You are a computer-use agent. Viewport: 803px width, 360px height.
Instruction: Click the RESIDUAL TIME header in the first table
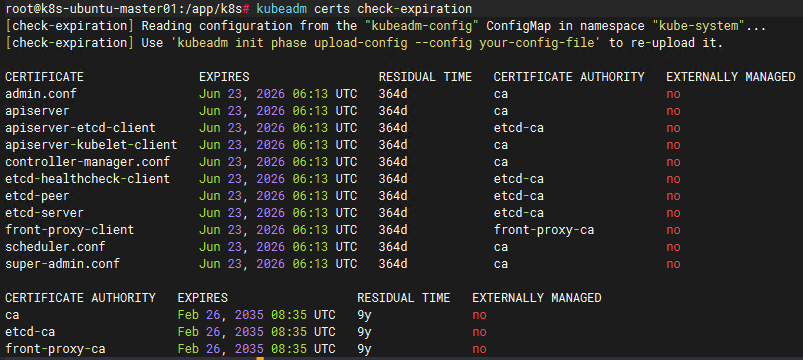(x=425, y=77)
